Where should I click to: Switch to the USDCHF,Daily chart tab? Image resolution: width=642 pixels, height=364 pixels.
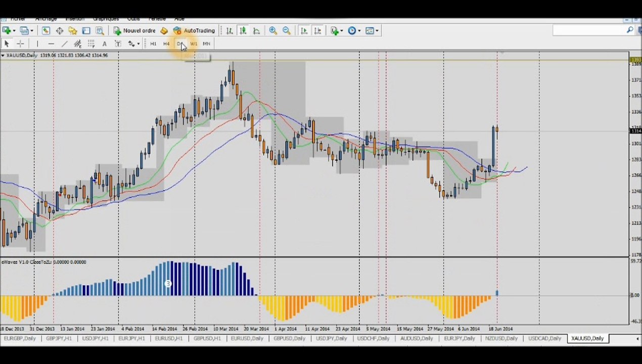coord(374,339)
